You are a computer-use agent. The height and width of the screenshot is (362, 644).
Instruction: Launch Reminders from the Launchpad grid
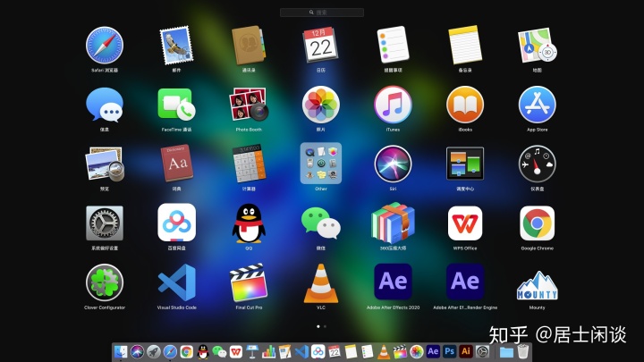(393, 45)
